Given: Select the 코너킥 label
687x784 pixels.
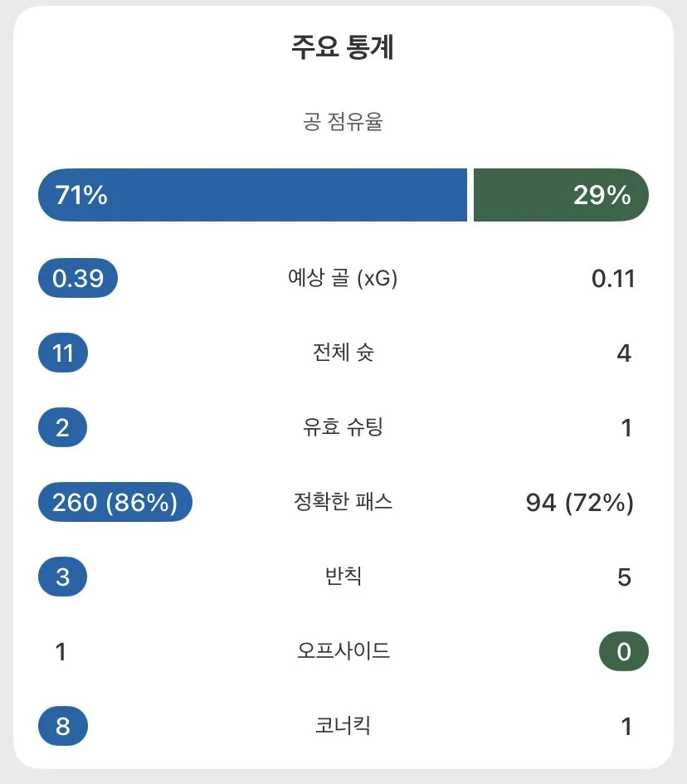Looking at the screenshot, I should click(343, 726).
